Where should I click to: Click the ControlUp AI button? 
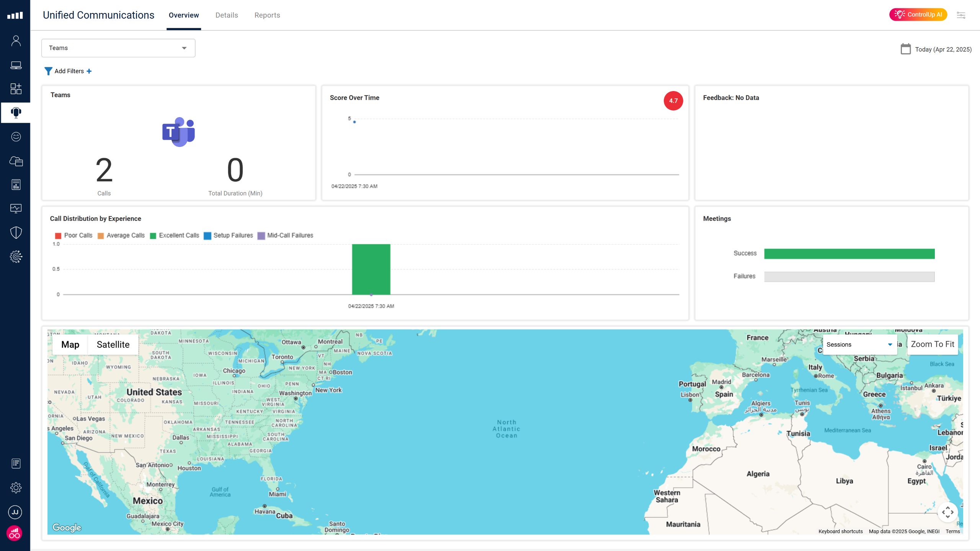pyautogui.click(x=918, y=15)
